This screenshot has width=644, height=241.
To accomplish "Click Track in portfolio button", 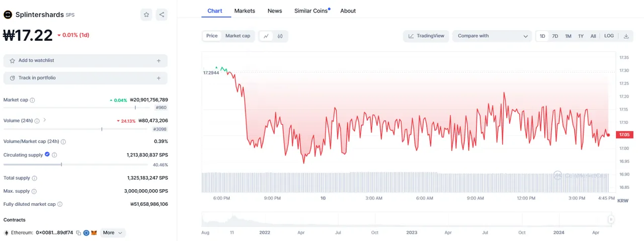I will pos(86,78).
